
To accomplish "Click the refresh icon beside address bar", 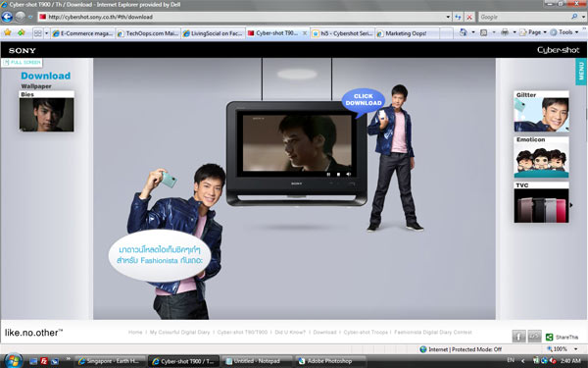I will (x=458, y=17).
